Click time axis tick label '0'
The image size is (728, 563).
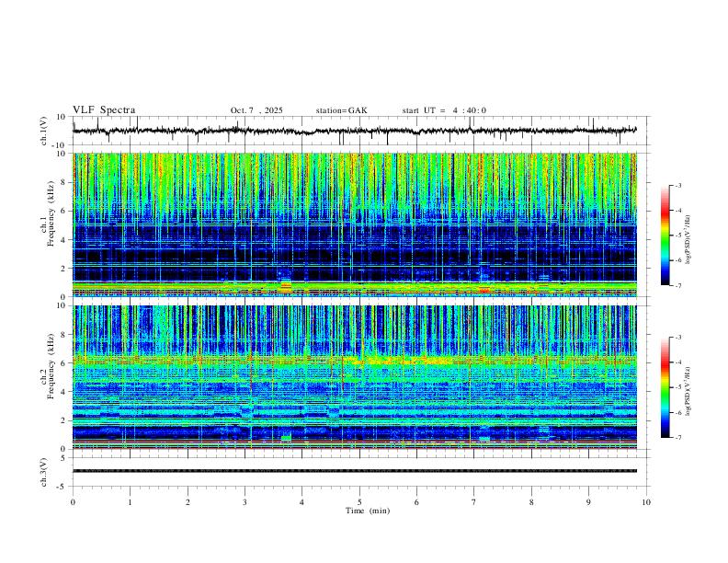click(x=73, y=502)
